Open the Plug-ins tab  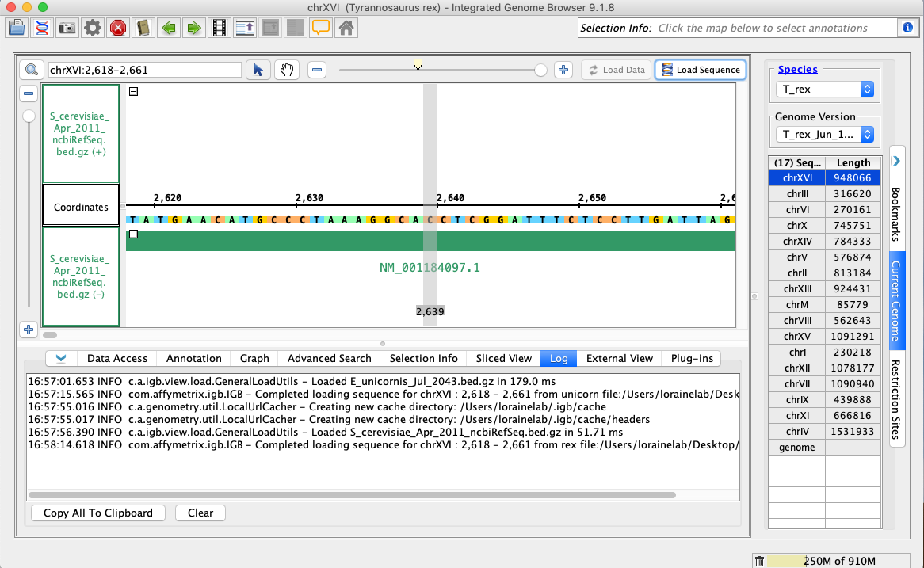tap(692, 358)
